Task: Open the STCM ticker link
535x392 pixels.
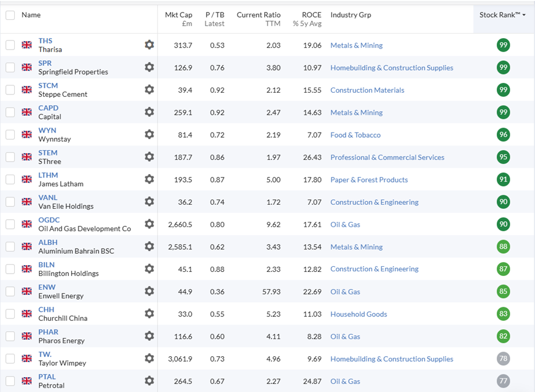Action: click(48, 86)
